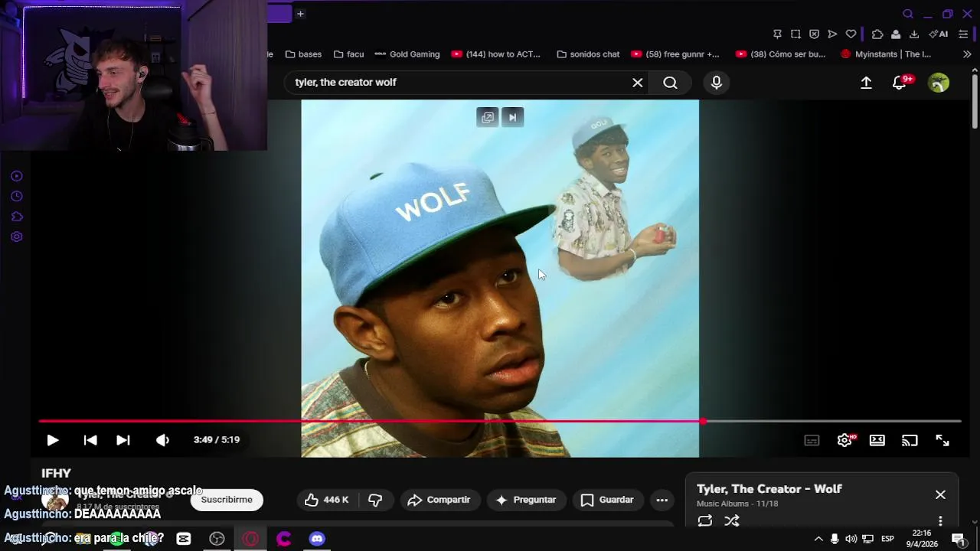Open the Compartir share dialog
Viewport: 980px width, 551px height.
pyautogui.click(x=439, y=500)
